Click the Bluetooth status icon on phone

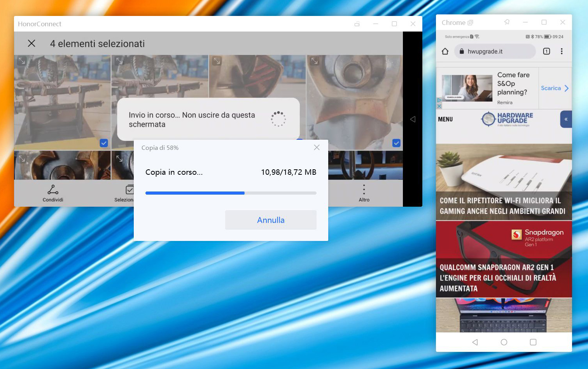click(532, 37)
